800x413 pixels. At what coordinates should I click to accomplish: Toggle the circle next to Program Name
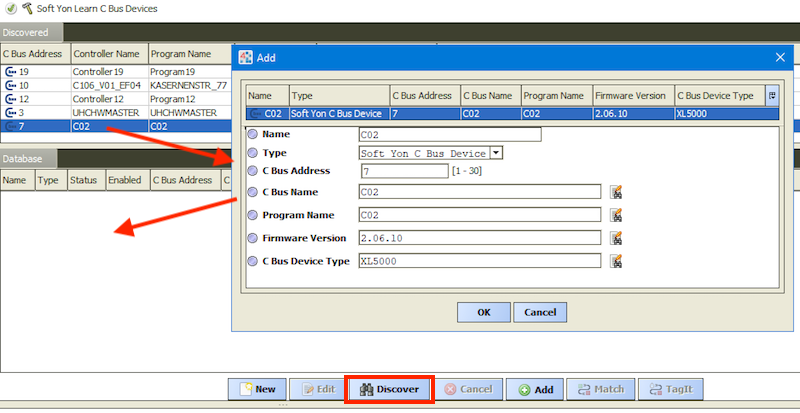(x=252, y=215)
